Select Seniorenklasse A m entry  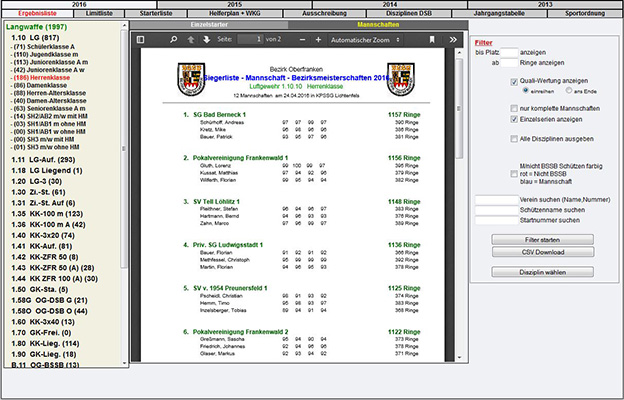[x=48, y=108]
